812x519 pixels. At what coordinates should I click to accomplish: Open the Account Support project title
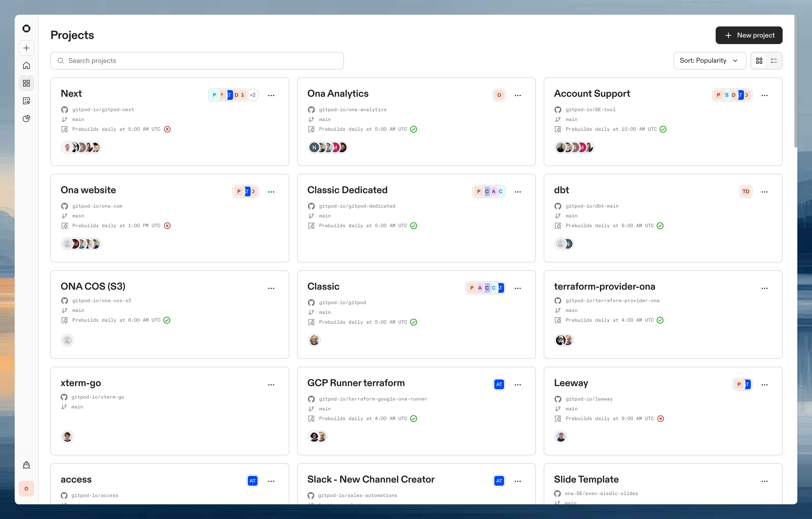click(592, 94)
